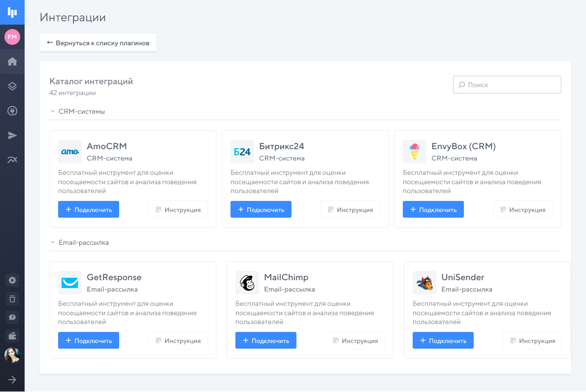Image resolution: width=586 pixels, height=392 pixels.
Task: Open settings via the gear icon
Action: (x=12, y=280)
